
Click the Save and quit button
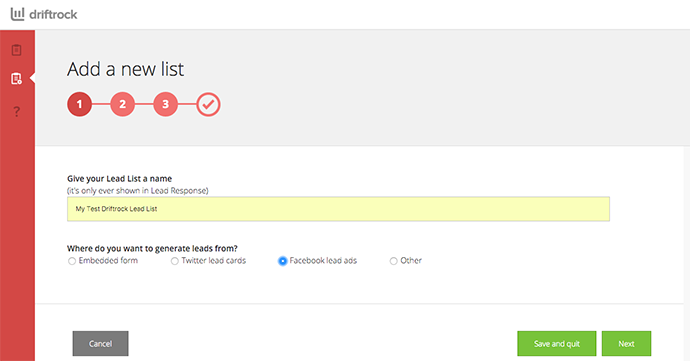pos(557,343)
